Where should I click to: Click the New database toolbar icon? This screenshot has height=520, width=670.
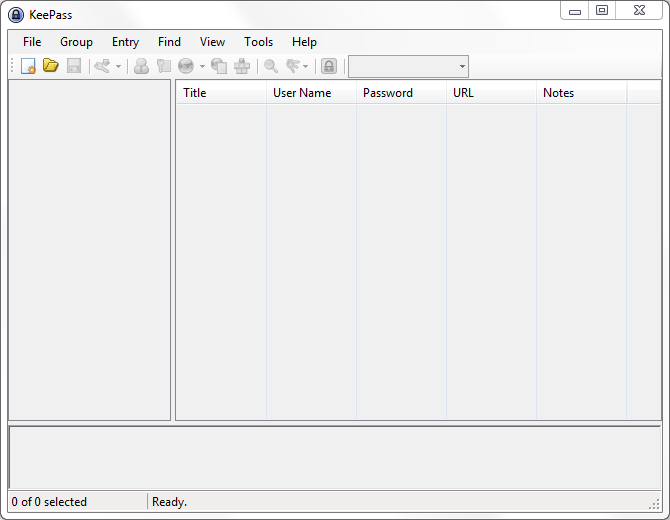(28, 66)
